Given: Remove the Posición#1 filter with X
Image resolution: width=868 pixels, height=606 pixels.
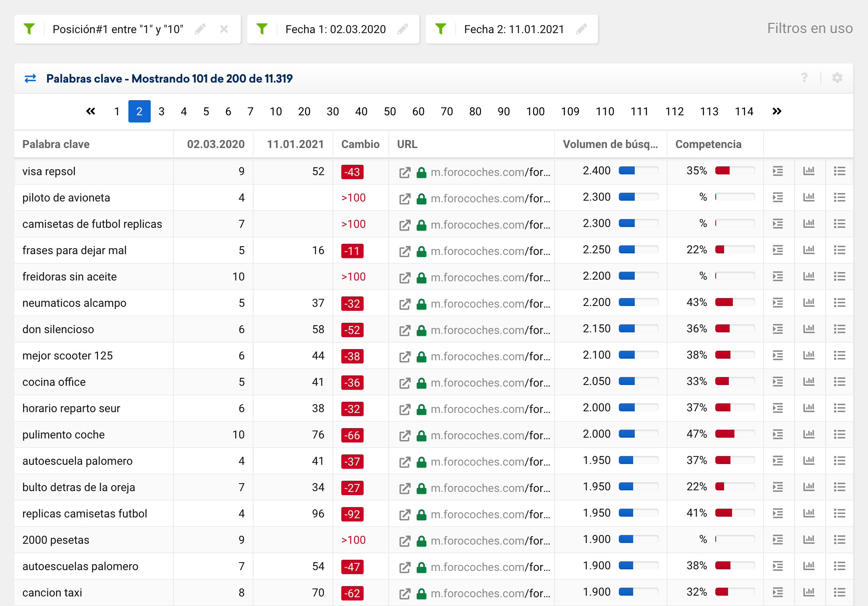Looking at the screenshot, I should point(224,29).
